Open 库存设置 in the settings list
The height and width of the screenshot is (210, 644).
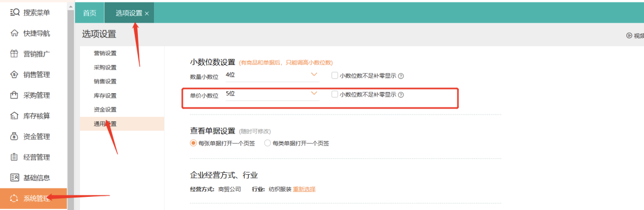[105, 96]
